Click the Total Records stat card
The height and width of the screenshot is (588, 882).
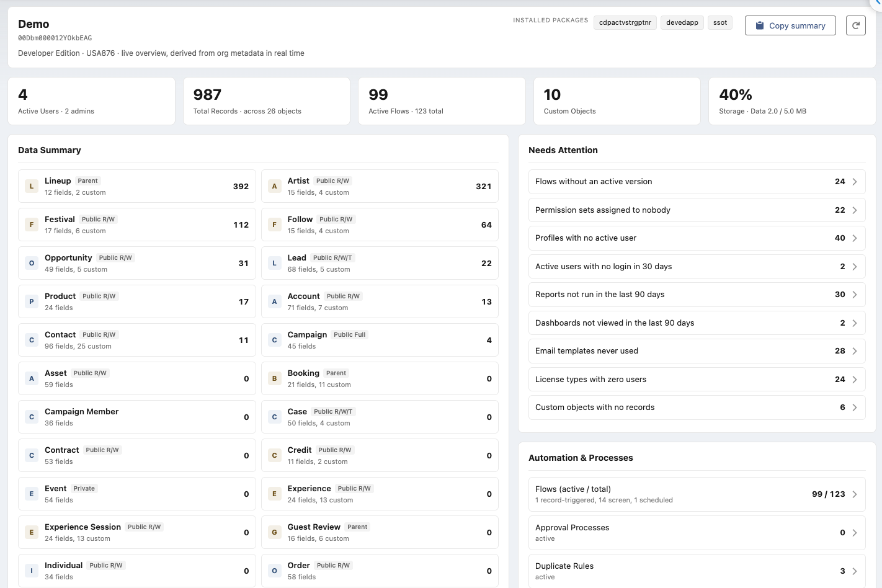(x=267, y=101)
